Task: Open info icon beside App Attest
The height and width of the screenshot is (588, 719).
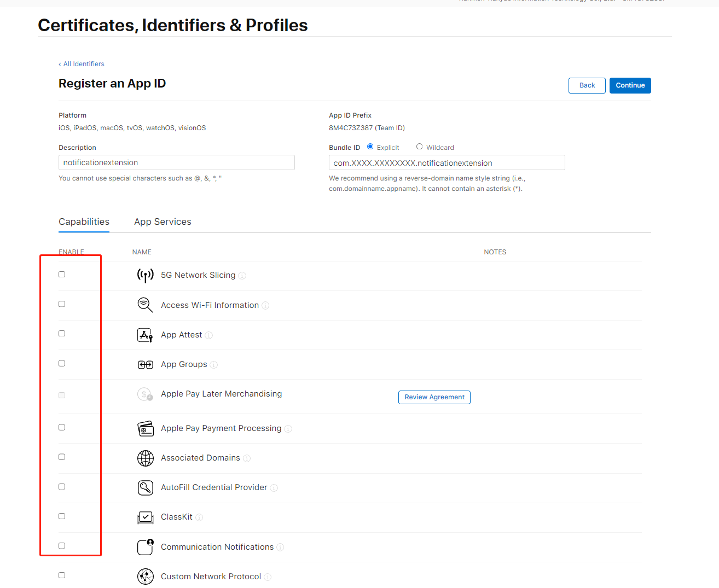Action: [209, 335]
